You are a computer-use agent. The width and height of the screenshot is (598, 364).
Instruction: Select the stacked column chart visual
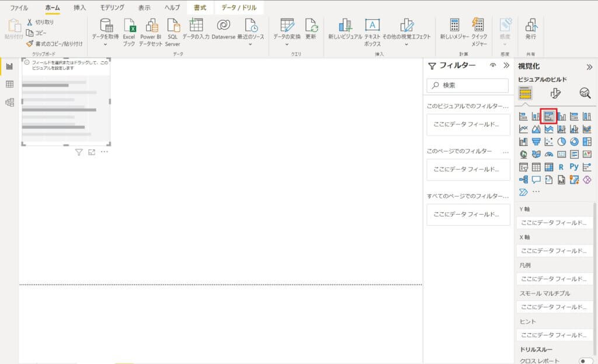(x=536, y=117)
